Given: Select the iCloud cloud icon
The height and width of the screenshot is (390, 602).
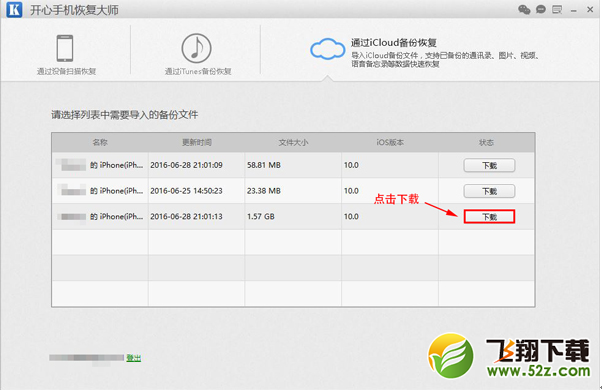Looking at the screenshot, I should (x=327, y=49).
